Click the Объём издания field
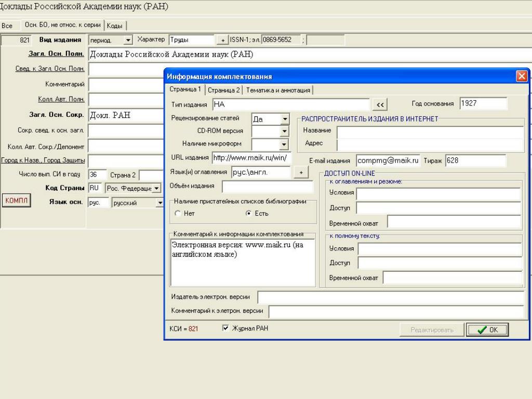 pyautogui.click(x=268, y=187)
